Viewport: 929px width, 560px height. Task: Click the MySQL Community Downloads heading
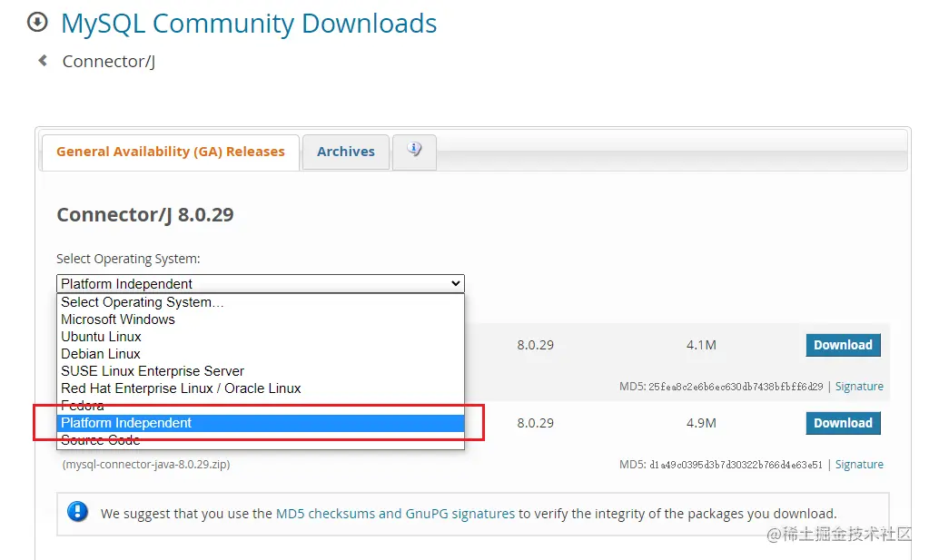(249, 24)
